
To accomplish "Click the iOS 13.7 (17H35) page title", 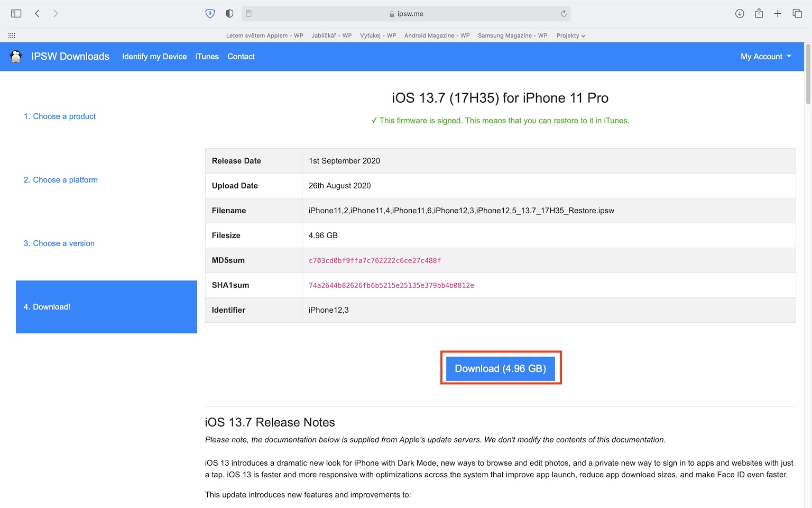I will (x=500, y=98).
